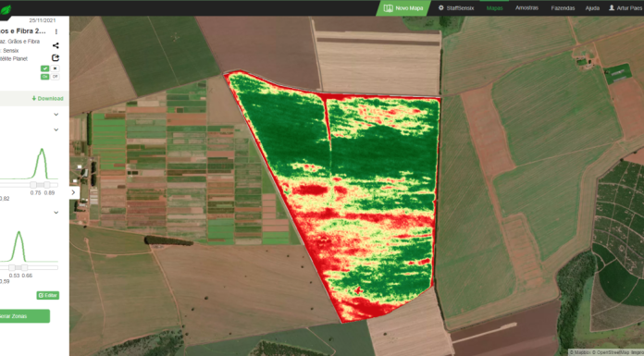
Task: Click the share icon in the side panel
Action: click(x=56, y=45)
